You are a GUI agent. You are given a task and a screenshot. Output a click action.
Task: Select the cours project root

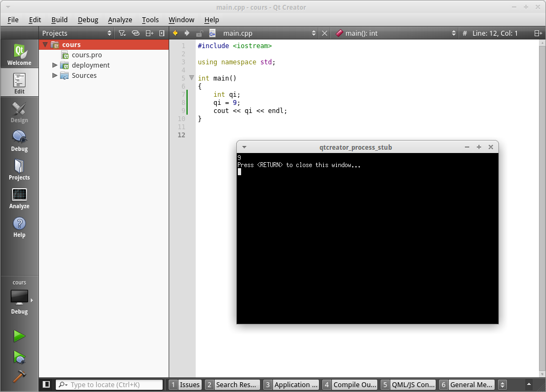pos(104,44)
